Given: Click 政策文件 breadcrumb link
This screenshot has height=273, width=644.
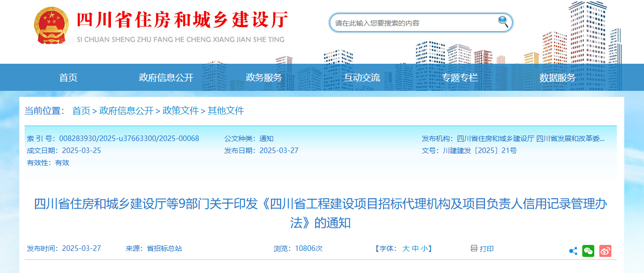Looking at the screenshot, I should coord(181,111).
